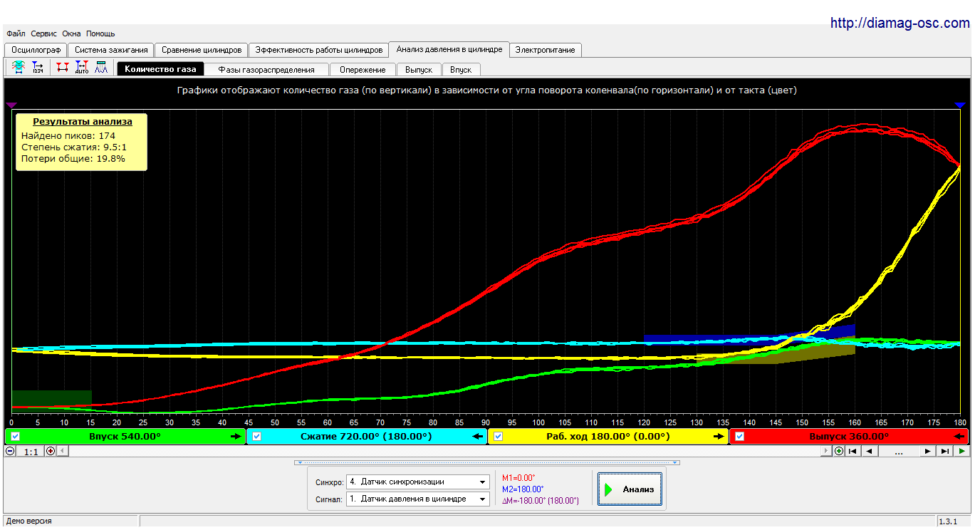
Task: Toggle the Впуск 540° stroke checkbox
Action: coord(16,436)
